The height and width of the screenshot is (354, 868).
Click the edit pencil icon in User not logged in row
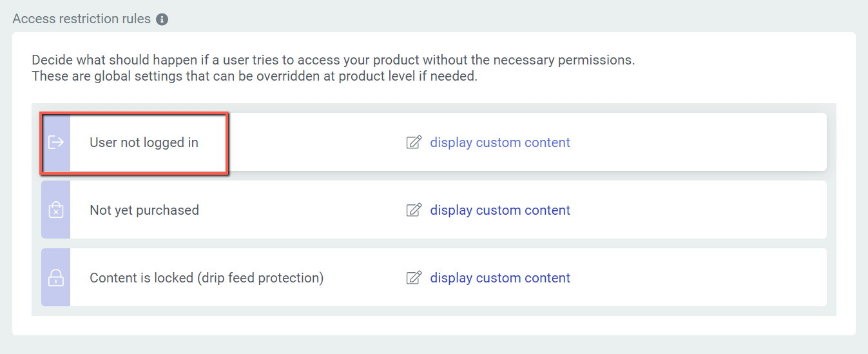(x=414, y=143)
